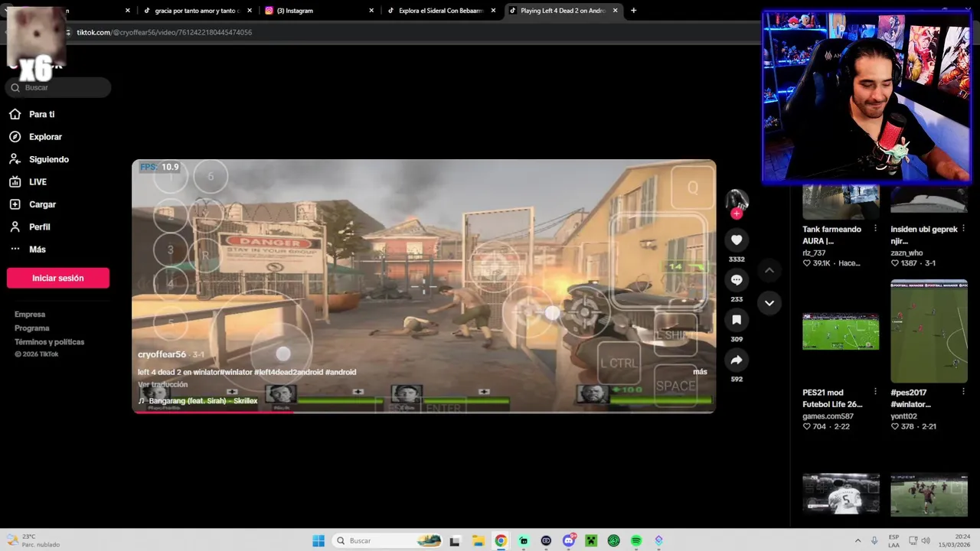Save video with the bookmark icon
Viewport: 980px width, 551px height.
click(737, 320)
